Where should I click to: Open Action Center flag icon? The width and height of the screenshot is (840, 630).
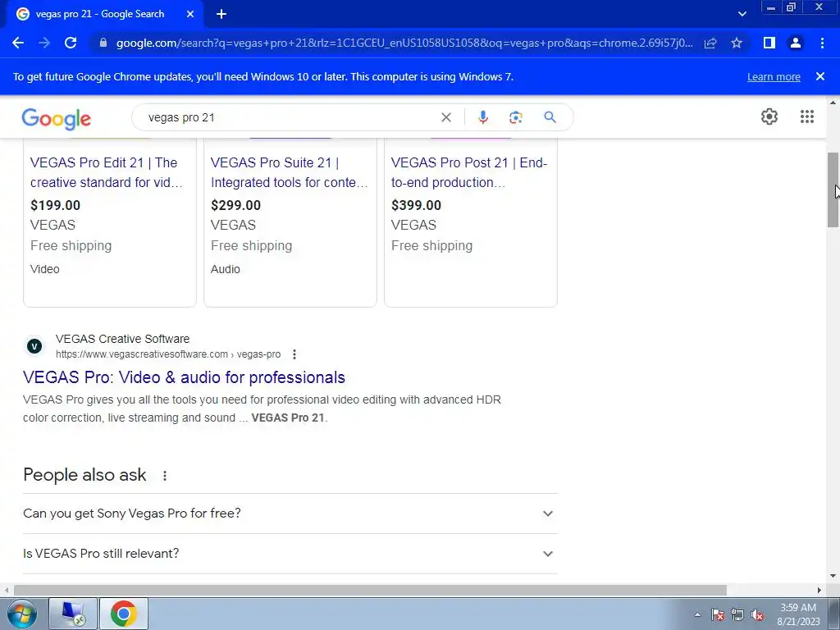pos(718,614)
